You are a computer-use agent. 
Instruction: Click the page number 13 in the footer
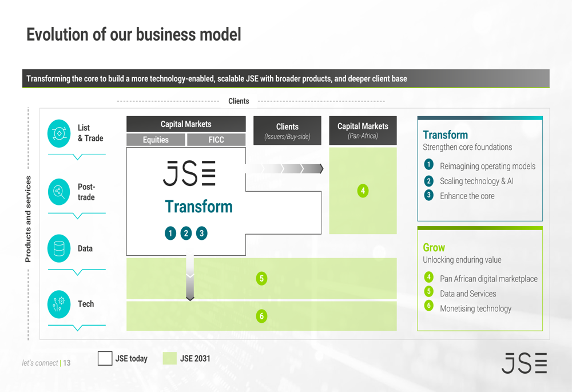(67, 363)
